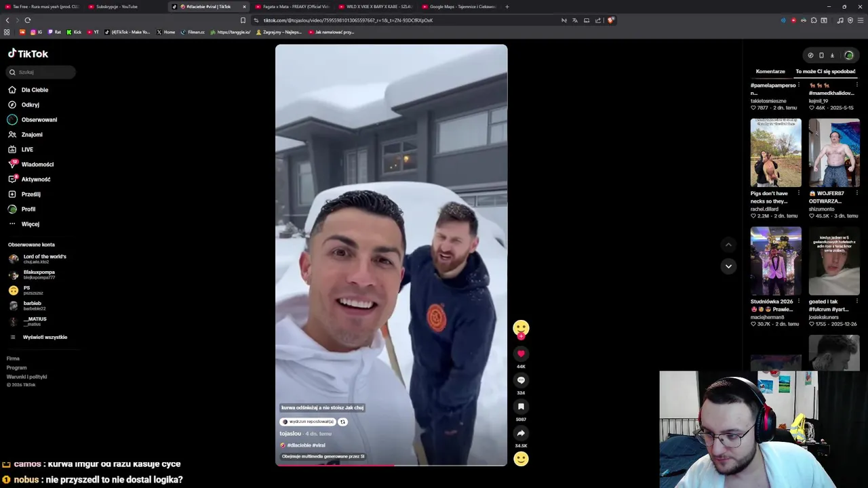The height and width of the screenshot is (488, 868).
Task: Switch to the To może Ci się spodobać tab
Action: pyautogui.click(x=825, y=71)
